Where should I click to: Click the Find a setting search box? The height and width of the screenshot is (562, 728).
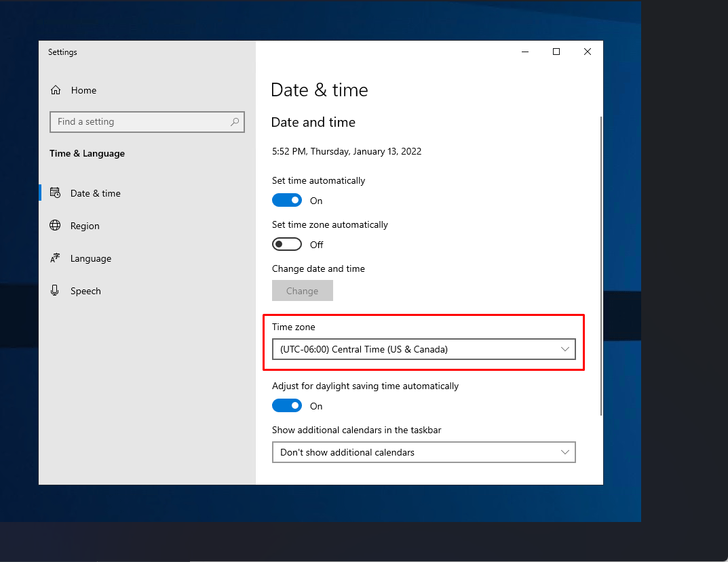pos(147,121)
